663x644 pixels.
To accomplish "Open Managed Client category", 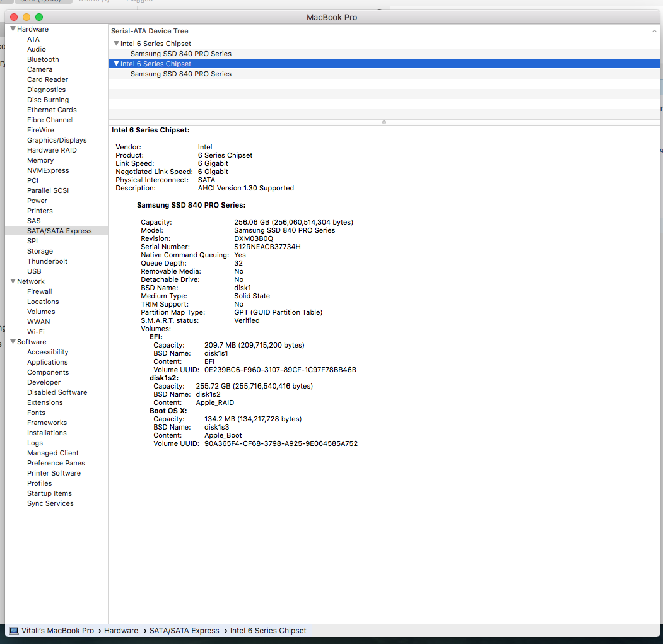I will [53, 453].
